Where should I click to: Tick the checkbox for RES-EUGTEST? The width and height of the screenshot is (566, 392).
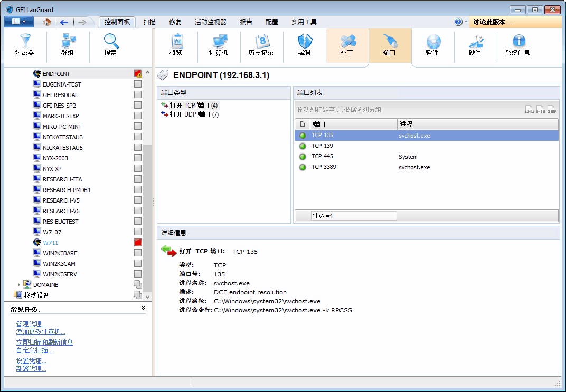(137, 221)
